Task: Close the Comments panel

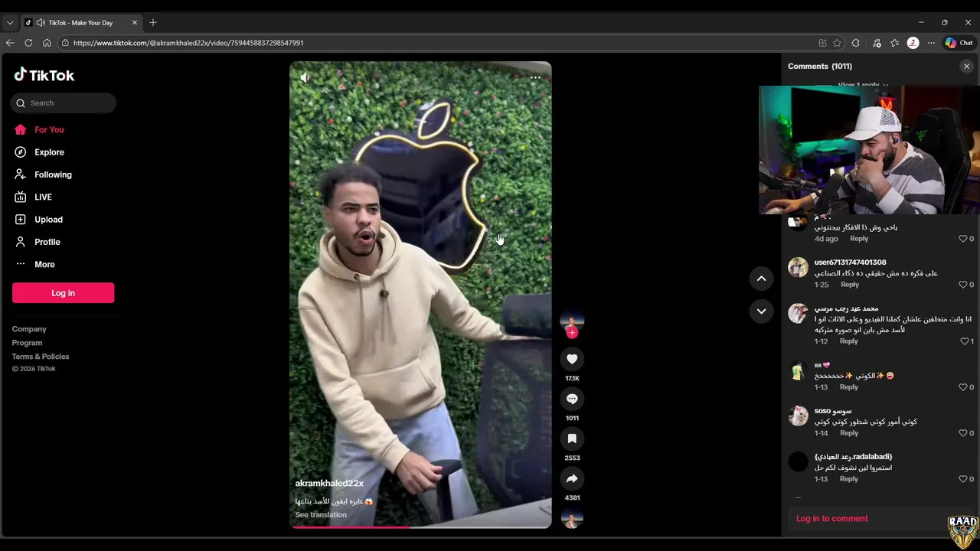Action: (966, 67)
